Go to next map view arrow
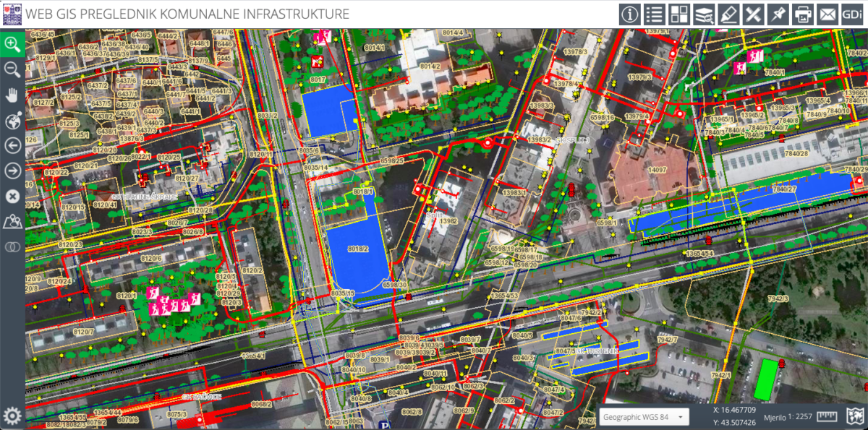The image size is (868, 430). (12, 171)
